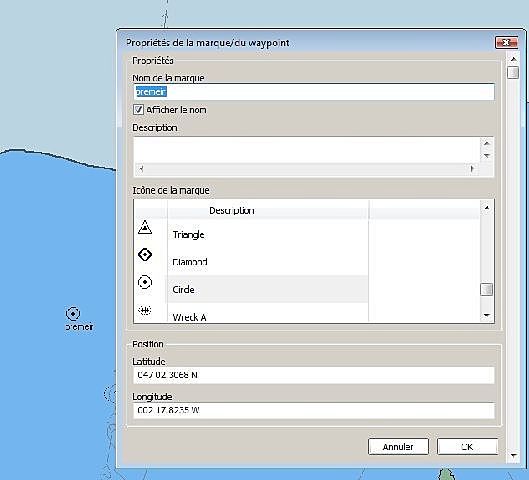This screenshot has width=529, height=480.
Task: Select the Wreck A icon
Action: coord(145,310)
